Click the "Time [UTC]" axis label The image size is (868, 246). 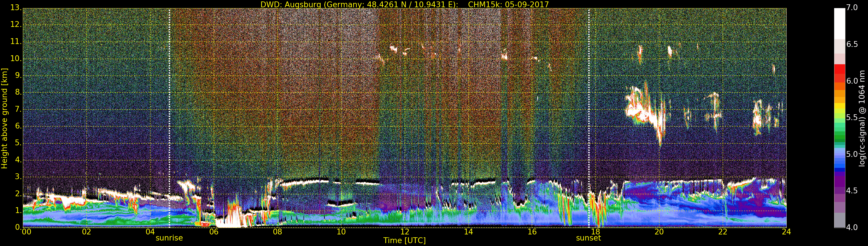point(404,240)
